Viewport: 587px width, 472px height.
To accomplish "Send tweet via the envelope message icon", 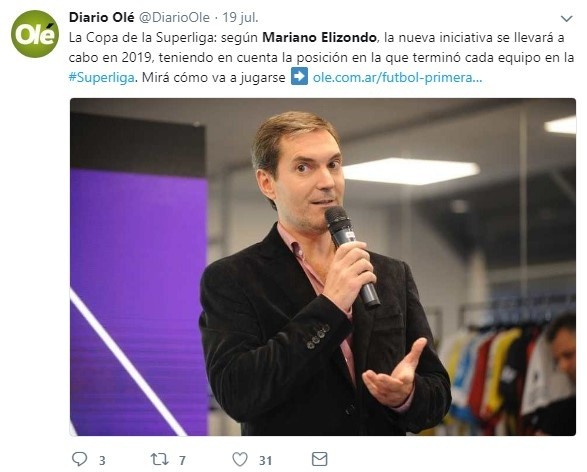I will click(x=319, y=459).
